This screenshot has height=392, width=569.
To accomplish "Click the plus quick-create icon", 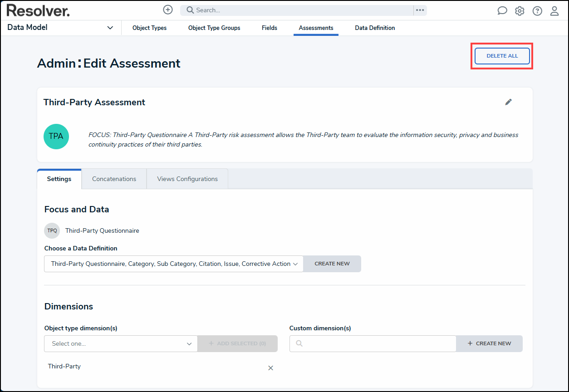I will pos(168,10).
